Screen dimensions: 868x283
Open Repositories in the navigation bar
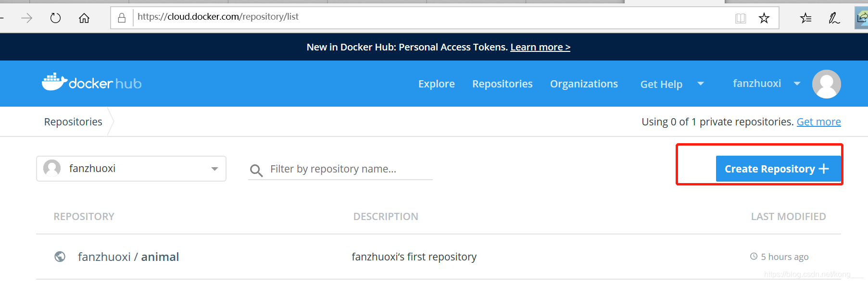(503, 84)
